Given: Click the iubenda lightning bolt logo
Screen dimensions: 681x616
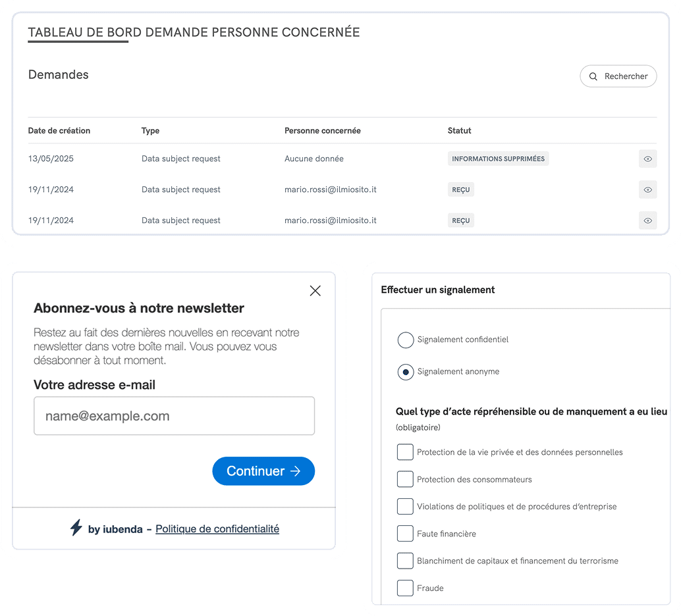Looking at the screenshot, I should click(x=76, y=528).
